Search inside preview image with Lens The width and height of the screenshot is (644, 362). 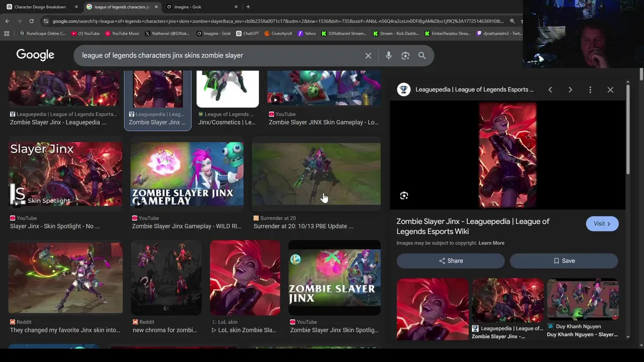(x=404, y=196)
